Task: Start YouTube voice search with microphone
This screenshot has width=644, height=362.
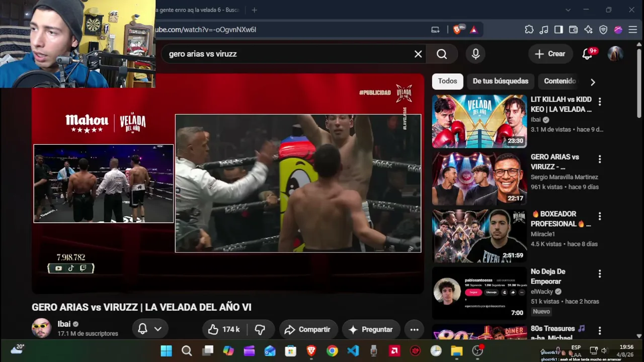Action: 475,54
